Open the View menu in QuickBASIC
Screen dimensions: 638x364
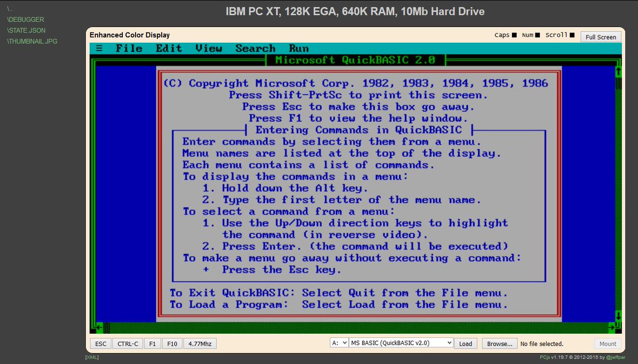pos(209,48)
